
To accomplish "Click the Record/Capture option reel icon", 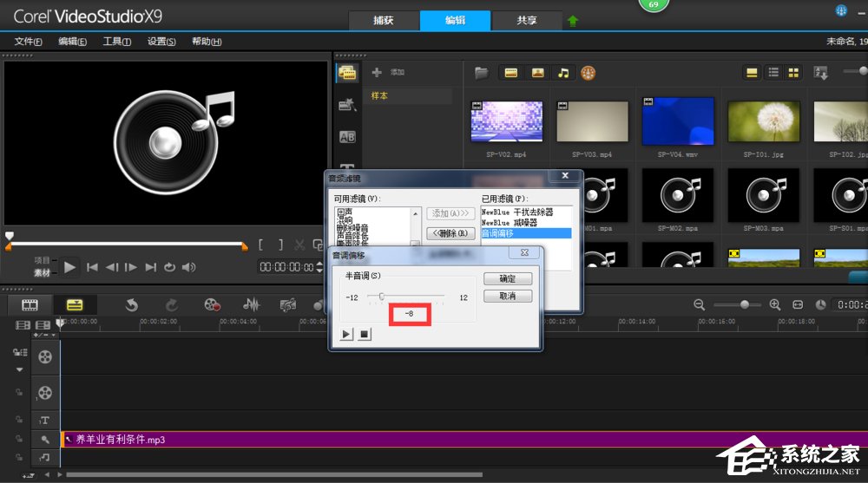I will point(212,304).
